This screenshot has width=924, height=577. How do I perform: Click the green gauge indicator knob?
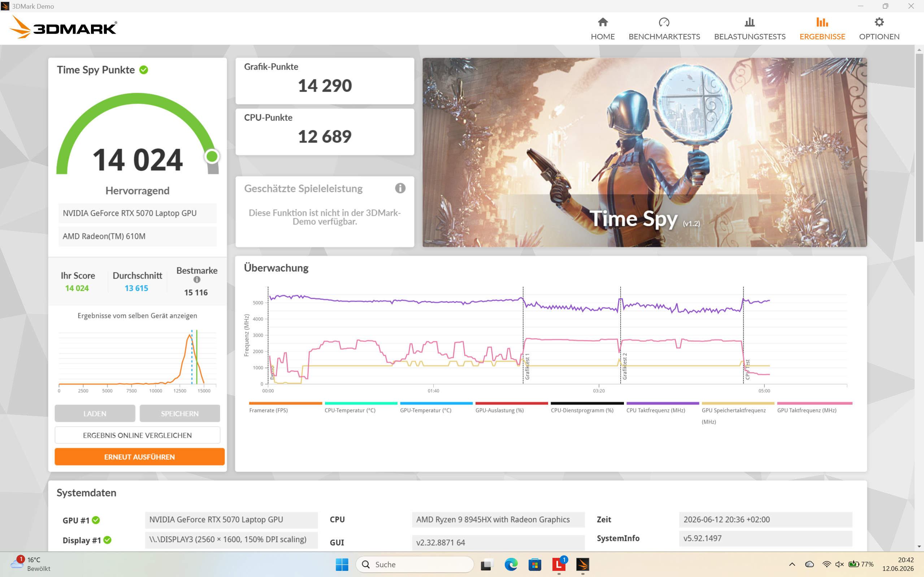point(212,156)
